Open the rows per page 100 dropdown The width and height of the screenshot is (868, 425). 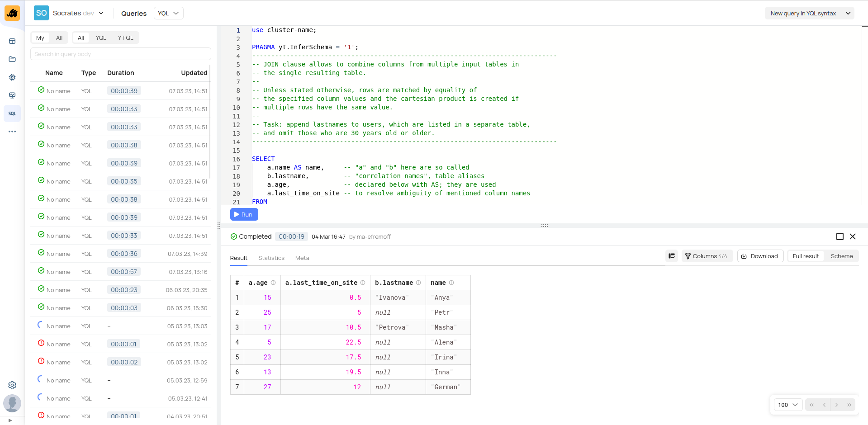tap(787, 405)
